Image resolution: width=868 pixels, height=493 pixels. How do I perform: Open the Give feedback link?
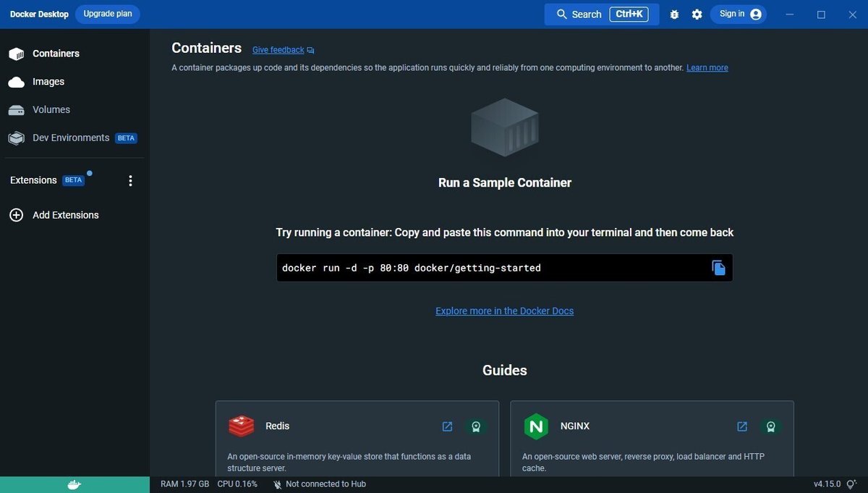click(x=278, y=50)
